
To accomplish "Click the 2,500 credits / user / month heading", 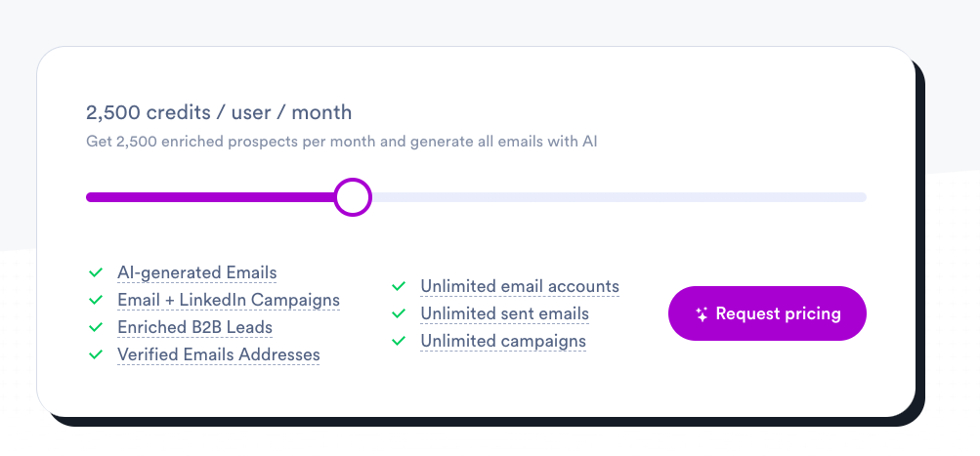I will point(219,112).
